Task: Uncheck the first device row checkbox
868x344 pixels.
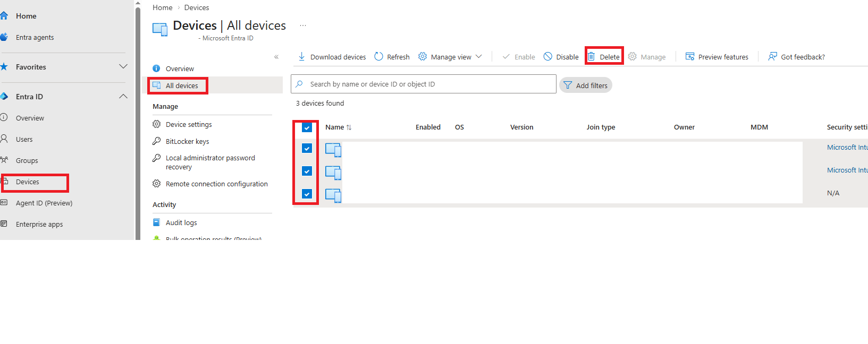Action: (x=307, y=148)
